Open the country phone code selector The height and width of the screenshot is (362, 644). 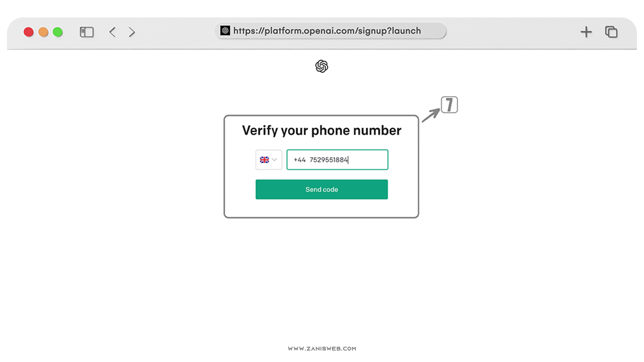pyautogui.click(x=268, y=160)
